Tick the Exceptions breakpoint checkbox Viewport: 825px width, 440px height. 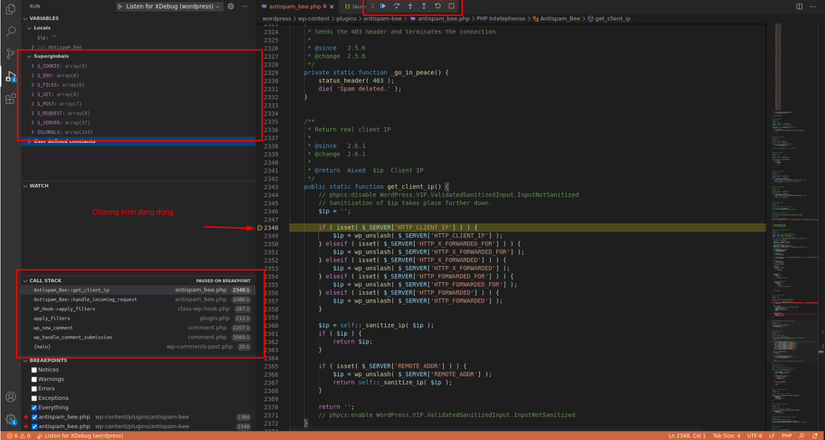pyautogui.click(x=34, y=398)
